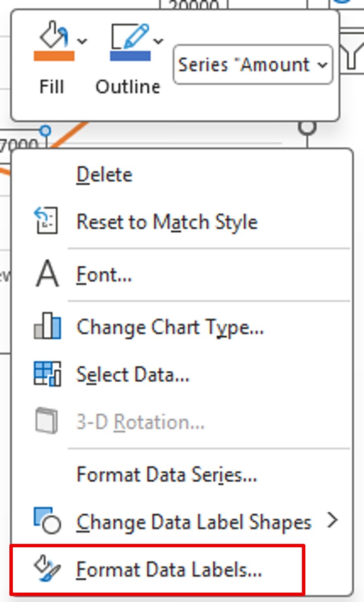The image size is (364, 602).
Task: Click the Font letter A icon
Action: [x=47, y=274]
